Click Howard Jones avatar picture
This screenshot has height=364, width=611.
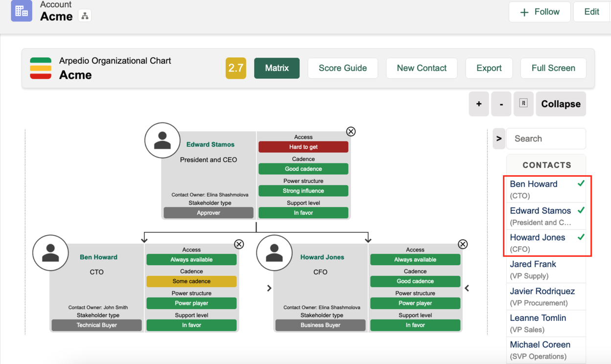point(274,253)
